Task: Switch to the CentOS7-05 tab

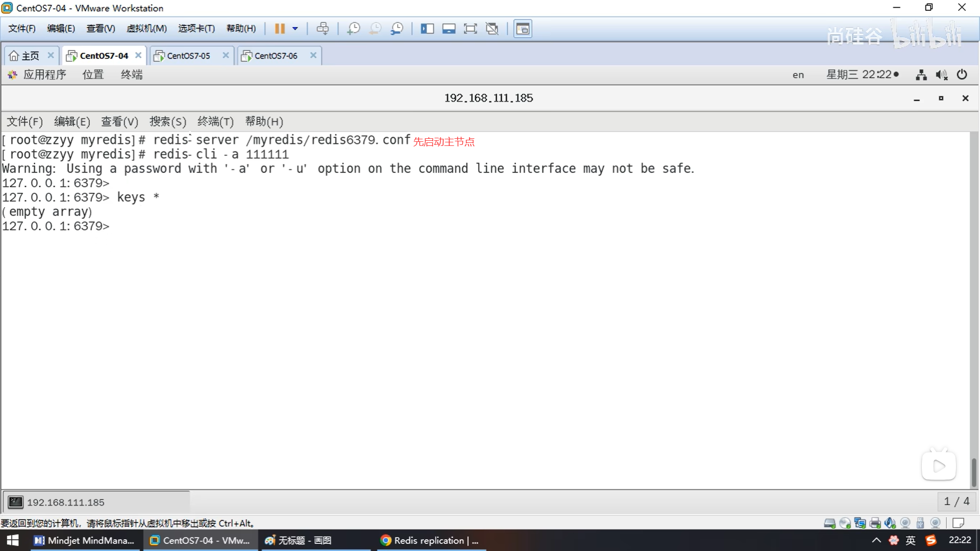Action: [188, 56]
